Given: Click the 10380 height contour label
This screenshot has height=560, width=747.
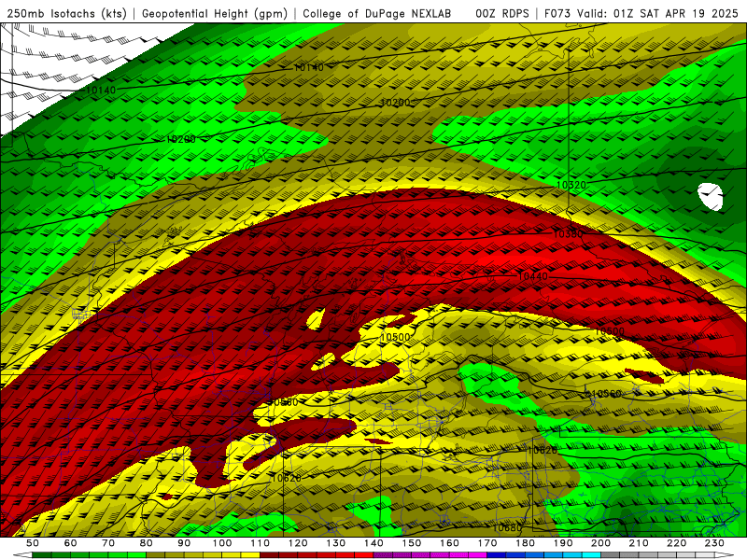Looking at the screenshot, I should 568,234.
